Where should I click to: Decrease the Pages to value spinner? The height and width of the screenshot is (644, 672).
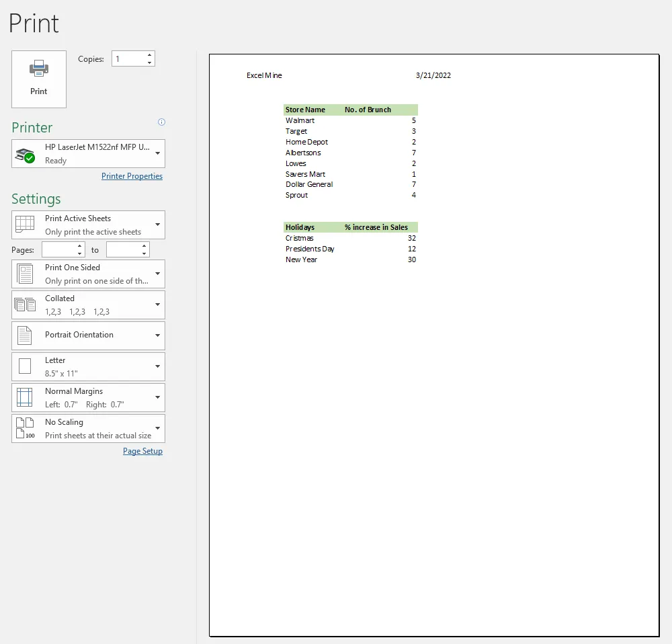coord(144,253)
